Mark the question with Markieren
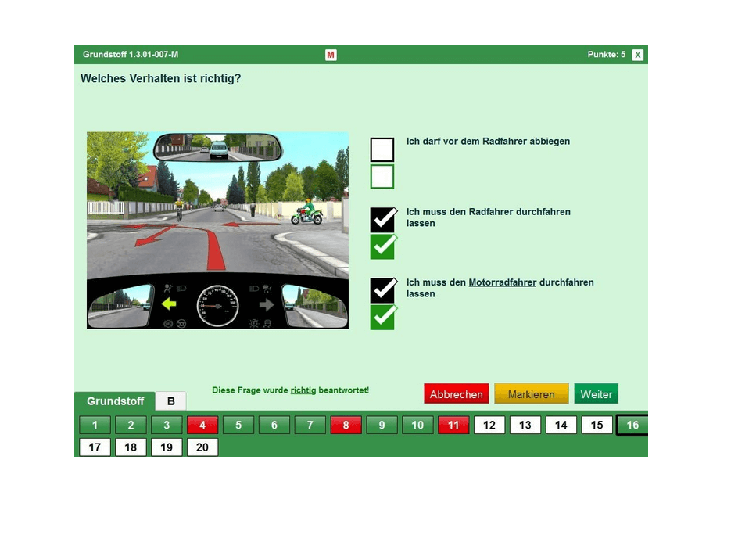 coord(531,393)
